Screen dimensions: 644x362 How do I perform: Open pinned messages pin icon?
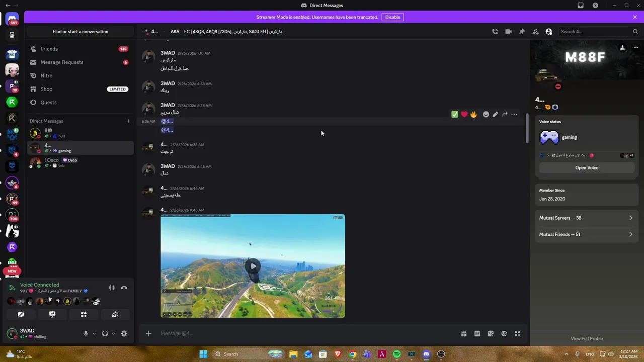522,31
